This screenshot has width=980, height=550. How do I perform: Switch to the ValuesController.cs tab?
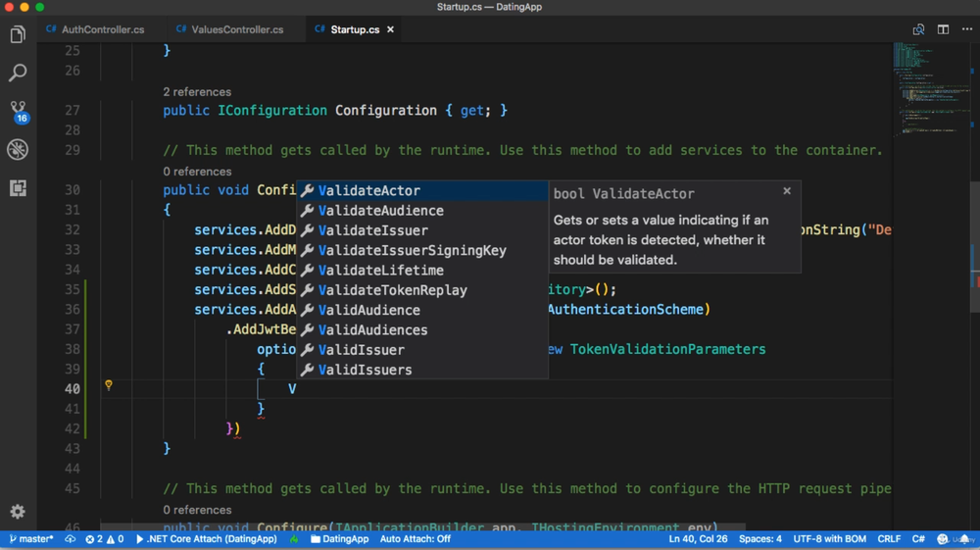(236, 29)
